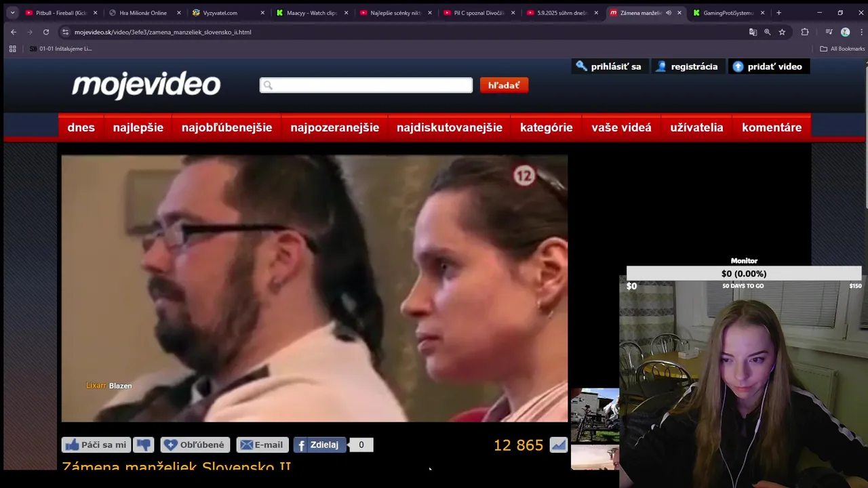
Task: Click the video player to pause
Action: pyautogui.click(x=315, y=288)
